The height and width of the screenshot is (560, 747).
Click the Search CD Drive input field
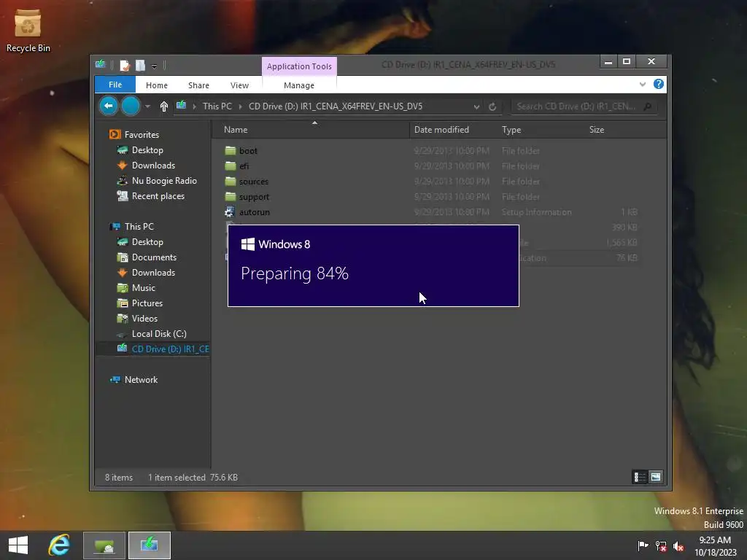pyautogui.click(x=576, y=106)
